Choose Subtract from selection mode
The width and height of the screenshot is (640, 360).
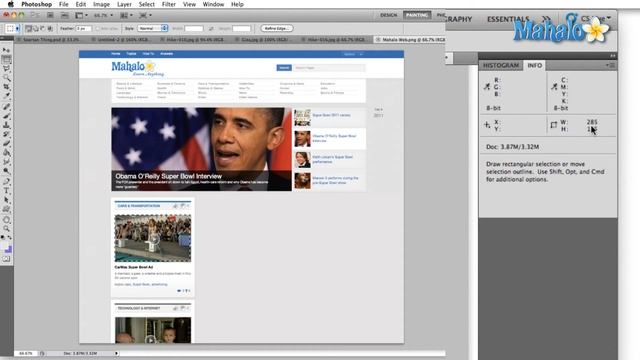[x=43, y=29]
